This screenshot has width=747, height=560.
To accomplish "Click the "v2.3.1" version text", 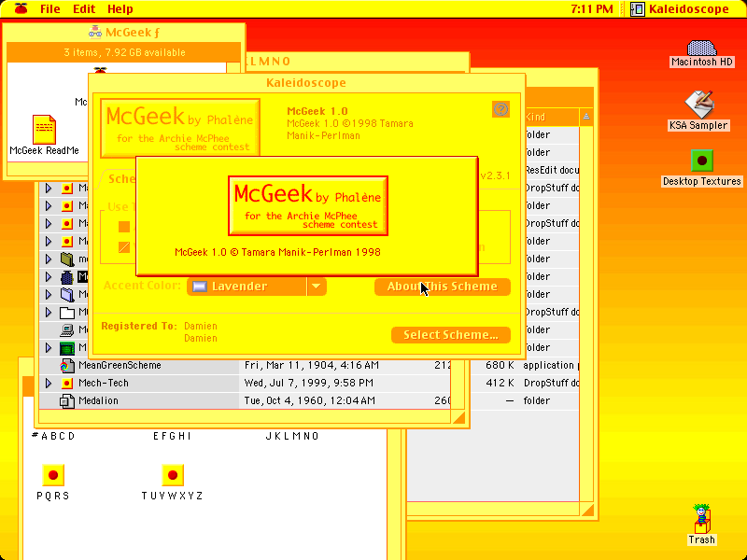I will point(496,175).
